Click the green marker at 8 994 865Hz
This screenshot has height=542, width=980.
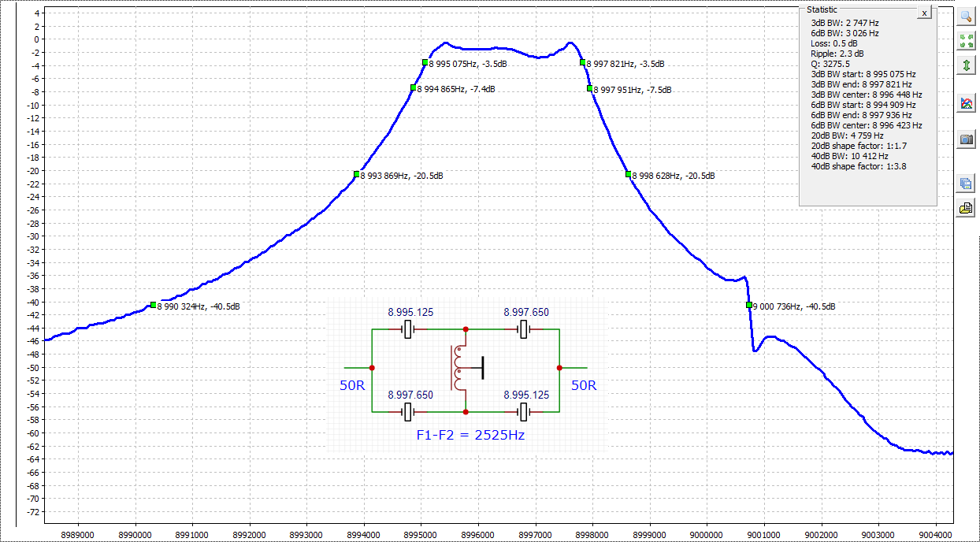click(413, 88)
